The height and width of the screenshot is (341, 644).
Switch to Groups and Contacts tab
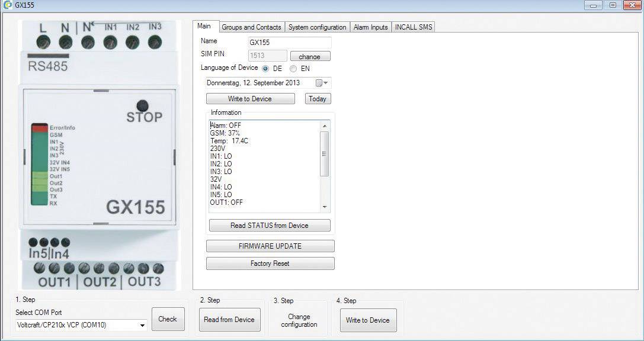tap(251, 27)
